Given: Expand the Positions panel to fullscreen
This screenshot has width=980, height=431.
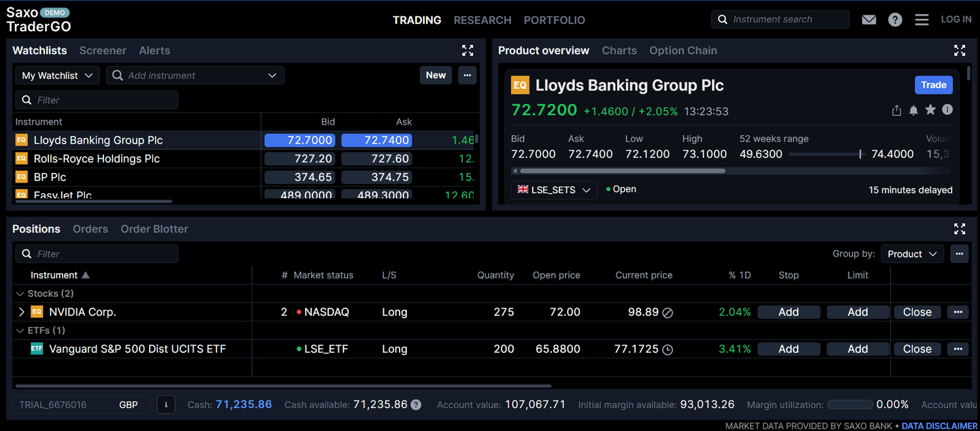Looking at the screenshot, I should pyautogui.click(x=960, y=229).
